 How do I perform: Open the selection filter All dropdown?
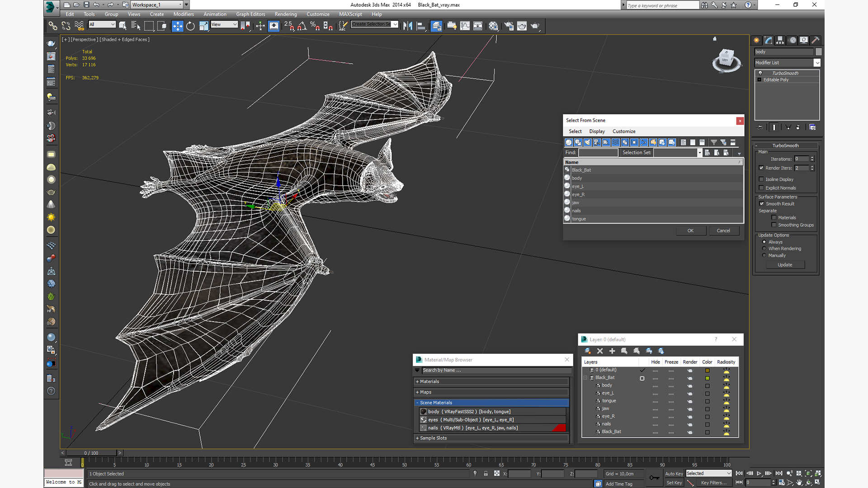pyautogui.click(x=102, y=24)
